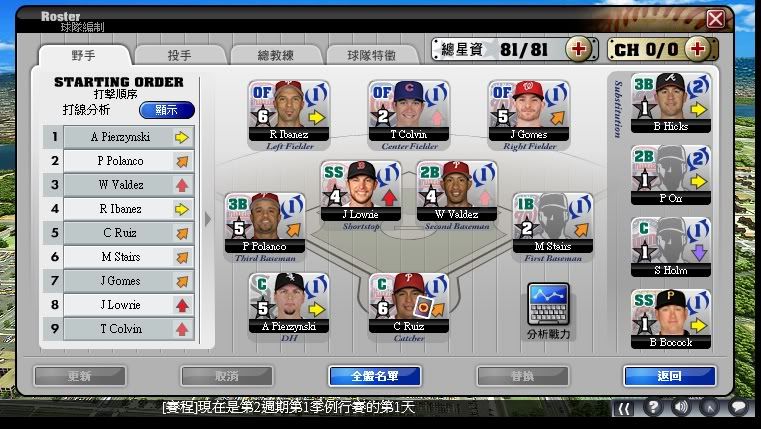Select P Polanco third baseman card
The image size is (761, 429).
265,223
